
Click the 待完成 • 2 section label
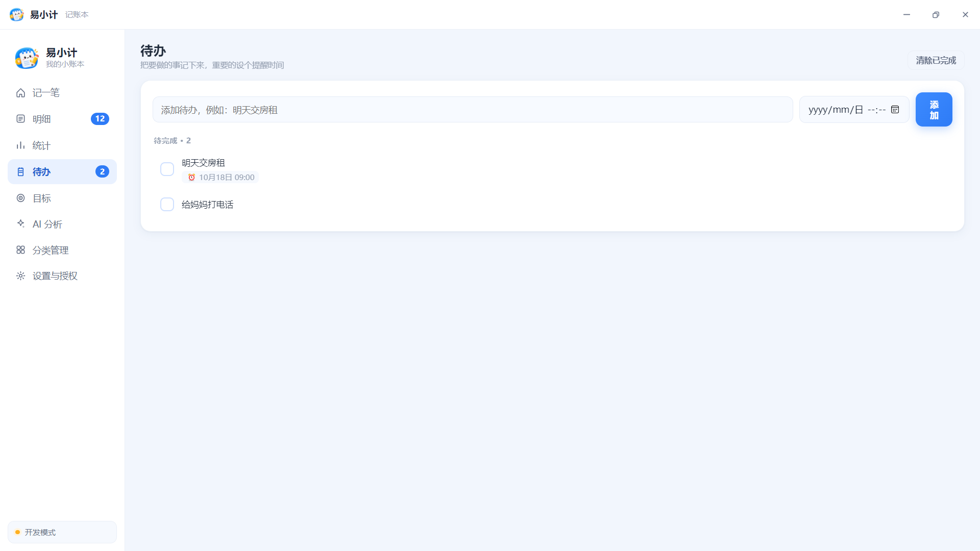(x=172, y=141)
